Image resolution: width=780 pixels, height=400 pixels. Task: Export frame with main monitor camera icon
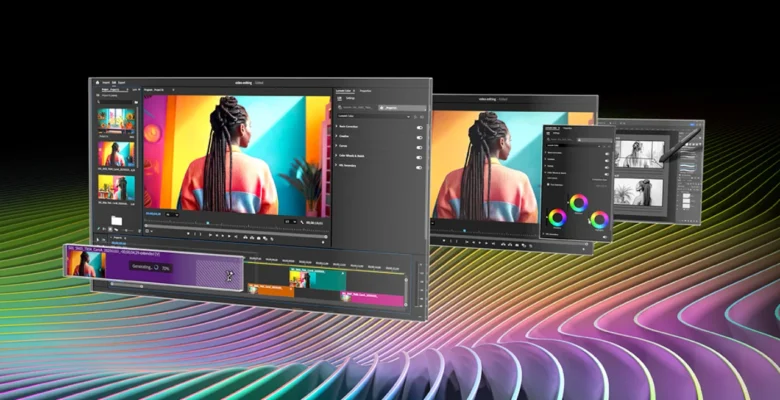tap(259, 238)
